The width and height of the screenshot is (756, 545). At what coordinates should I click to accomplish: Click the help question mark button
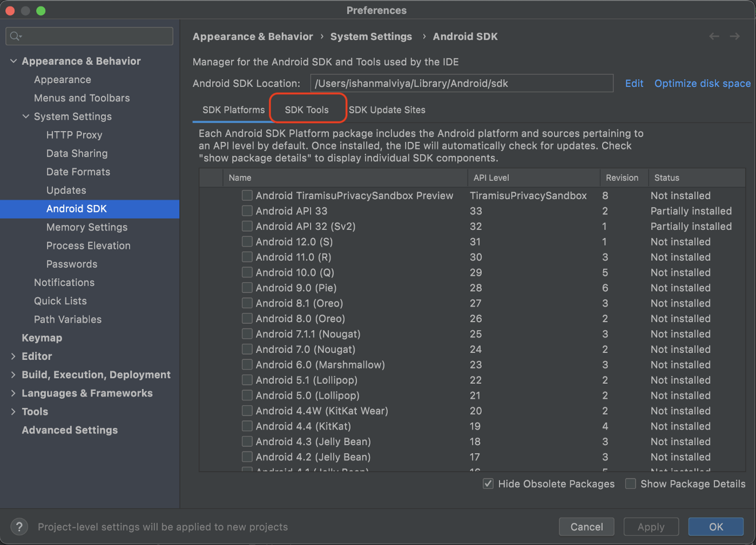point(19,526)
